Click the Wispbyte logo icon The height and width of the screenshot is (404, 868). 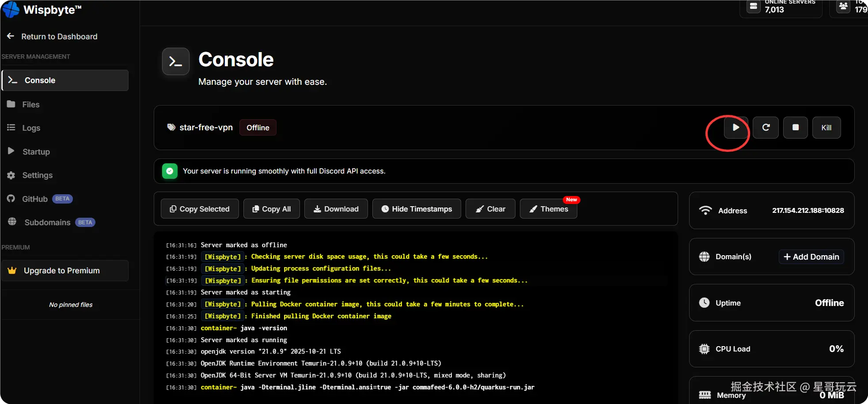point(11,9)
